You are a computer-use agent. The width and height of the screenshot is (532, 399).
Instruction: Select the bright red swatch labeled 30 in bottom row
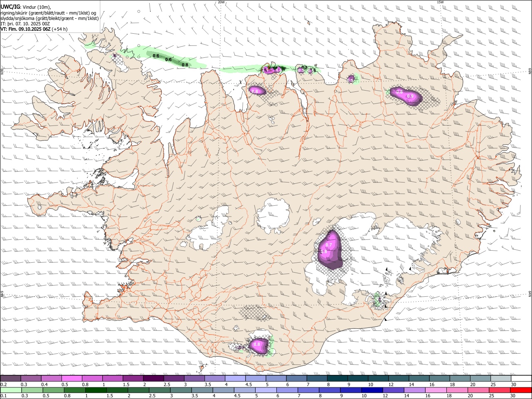pyautogui.click(x=521, y=390)
